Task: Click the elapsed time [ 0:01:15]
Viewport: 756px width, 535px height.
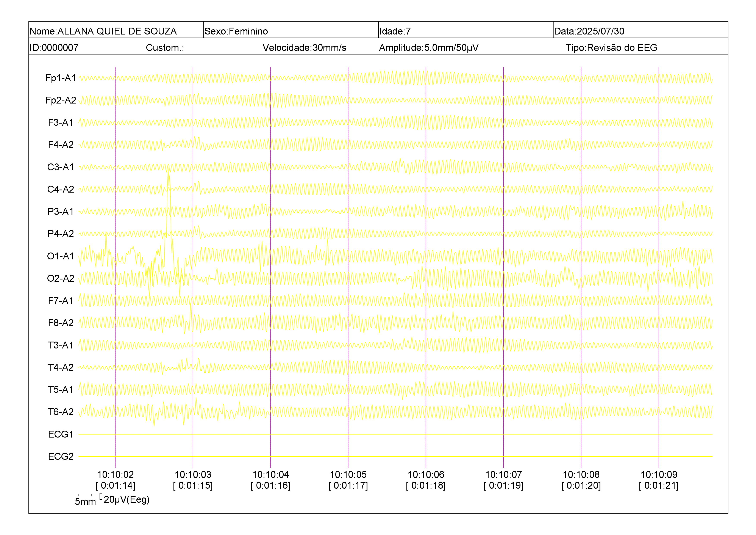Action: click(193, 485)
